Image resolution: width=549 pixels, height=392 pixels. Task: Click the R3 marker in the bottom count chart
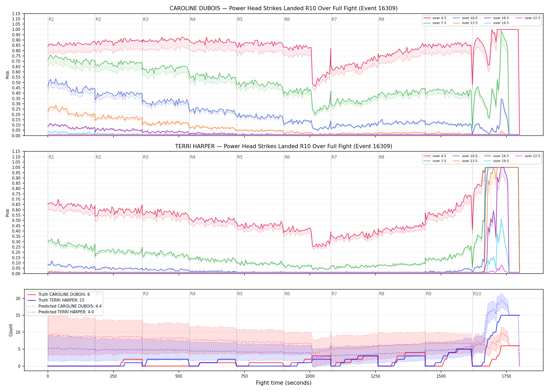pos(146,294)
